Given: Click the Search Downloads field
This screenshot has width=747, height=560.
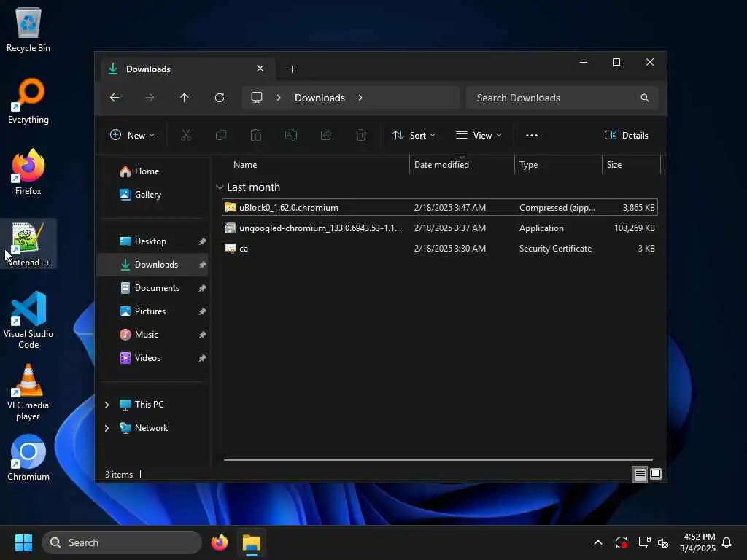Looking at the screenshot, I should 562,98.
